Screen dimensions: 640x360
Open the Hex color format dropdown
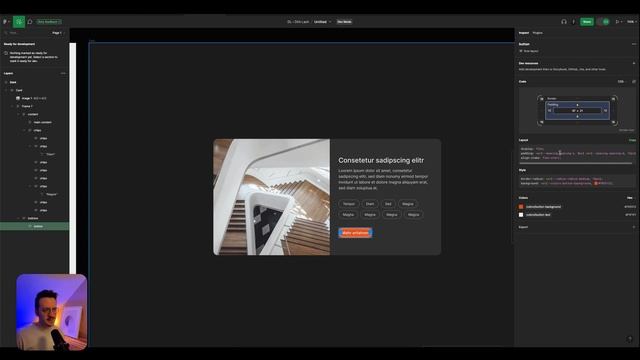[x=630, y=198]
